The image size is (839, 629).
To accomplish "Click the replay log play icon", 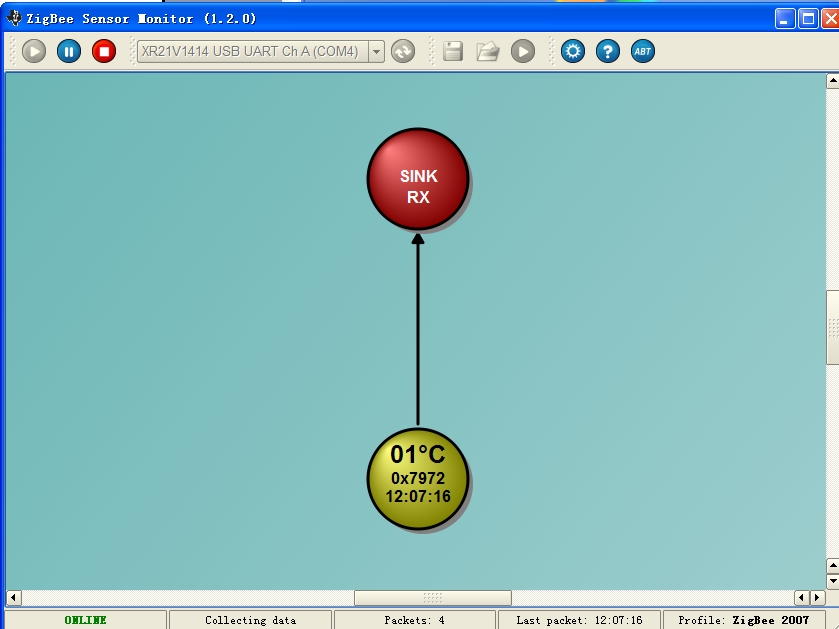I will tap(523, 51).
